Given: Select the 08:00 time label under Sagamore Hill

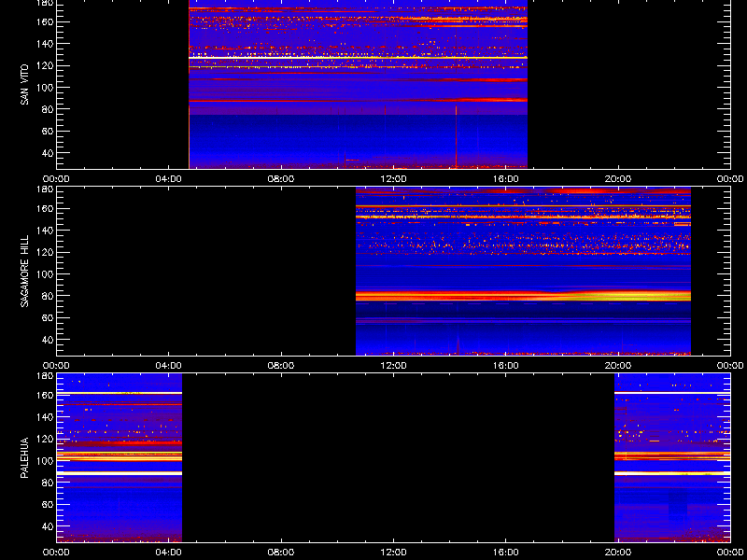Looking at the screenshot, I should (281, 366).
